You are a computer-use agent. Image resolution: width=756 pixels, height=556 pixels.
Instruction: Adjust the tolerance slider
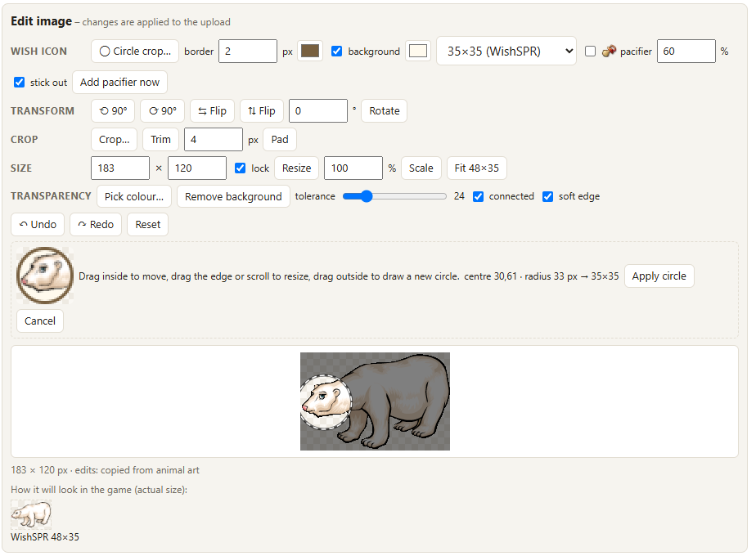click(x=394, y=196)
